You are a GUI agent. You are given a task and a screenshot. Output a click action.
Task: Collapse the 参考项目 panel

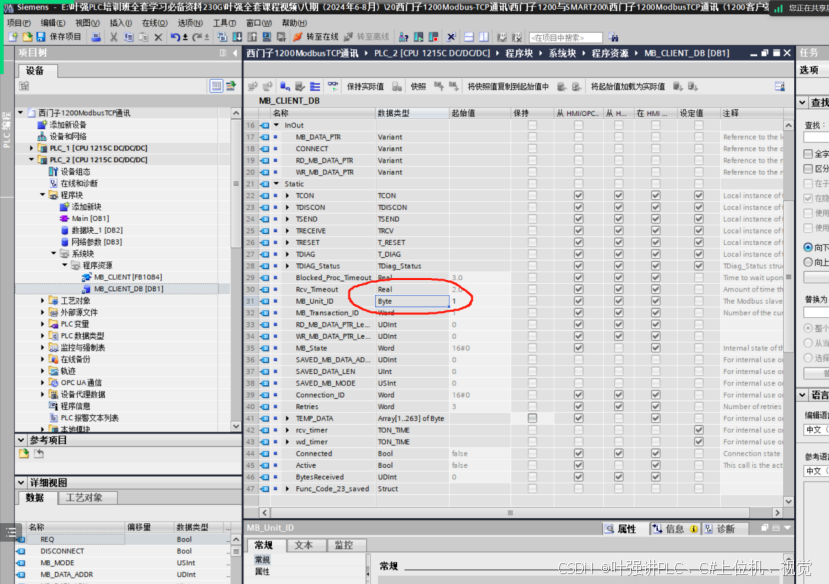coord(21,440)
